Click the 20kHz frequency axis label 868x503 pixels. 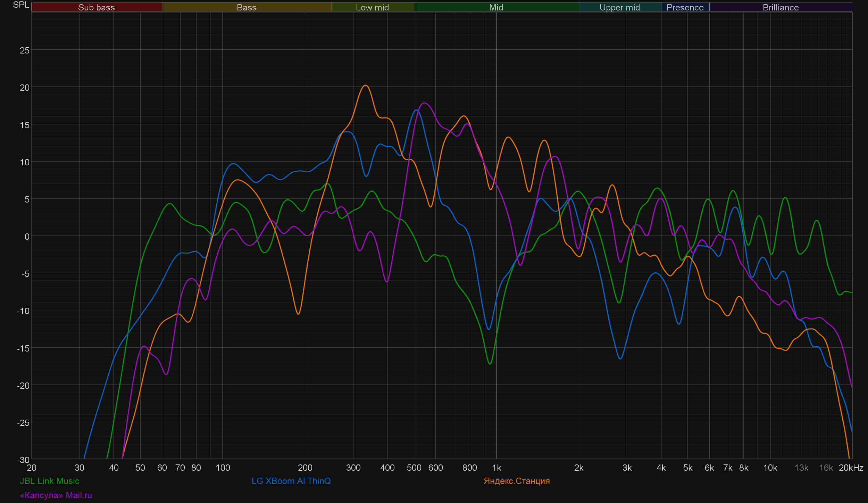[x=851, y=468]
